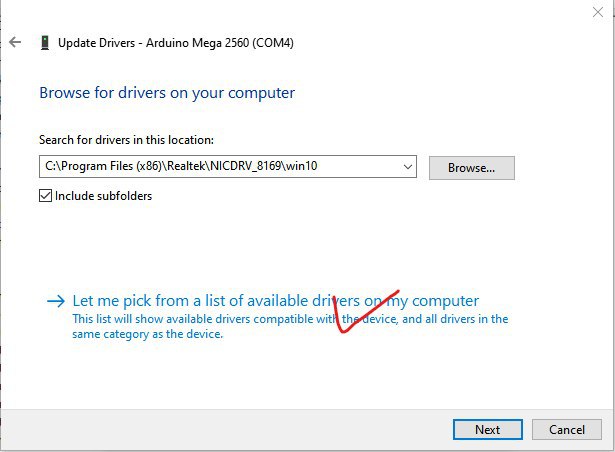Close the Update Drivers dialog
The width and height of the screenshot is (615, 452).
pos(598,12)
